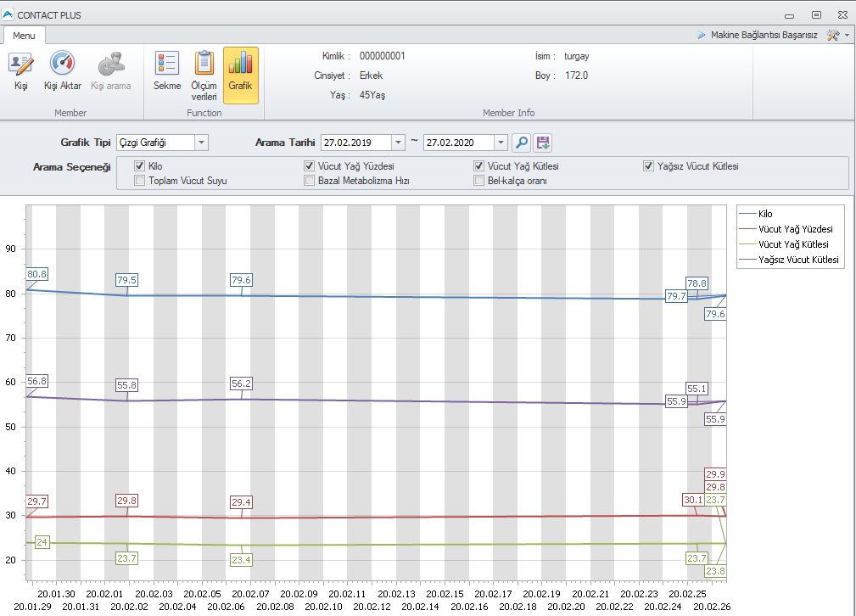
Task: Click the Yağsız Vücut Kütlesi legend entry
Action: pyautogui.click(x=789, y=260)
